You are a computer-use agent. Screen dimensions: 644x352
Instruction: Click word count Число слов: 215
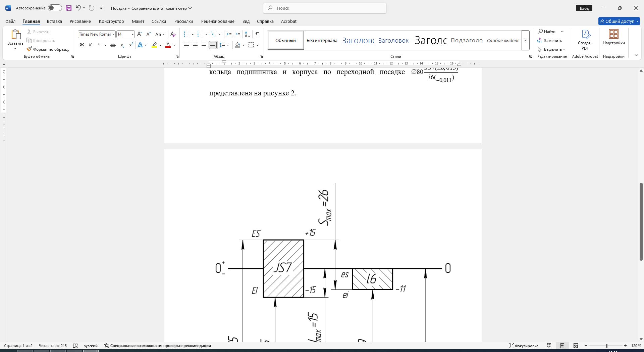[53, 346]
